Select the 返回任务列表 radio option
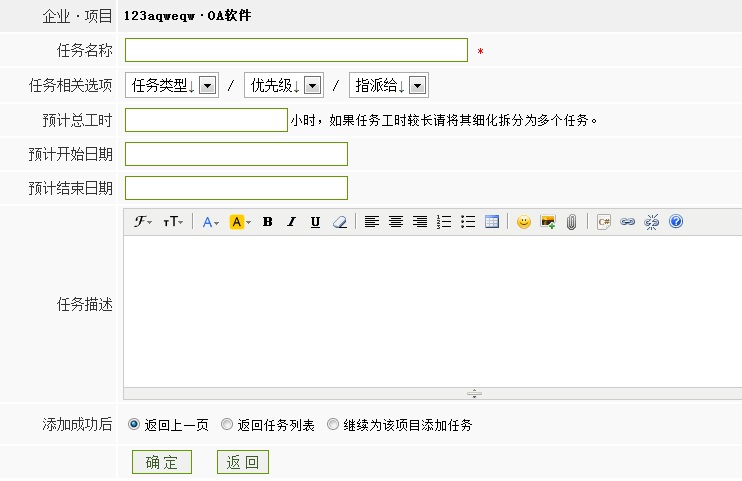The width and height of the screenshot is (742, 481). tap(227, 424)
